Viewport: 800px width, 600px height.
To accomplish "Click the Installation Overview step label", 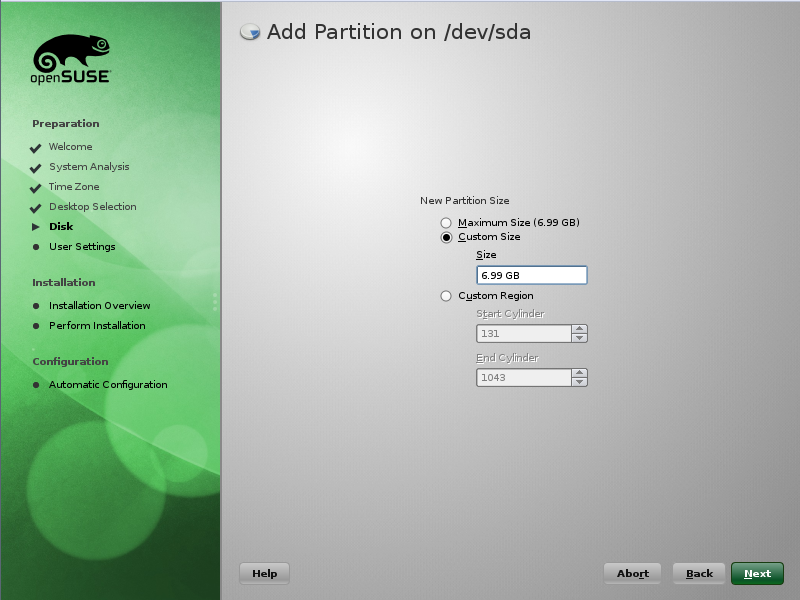I will 99,306.
